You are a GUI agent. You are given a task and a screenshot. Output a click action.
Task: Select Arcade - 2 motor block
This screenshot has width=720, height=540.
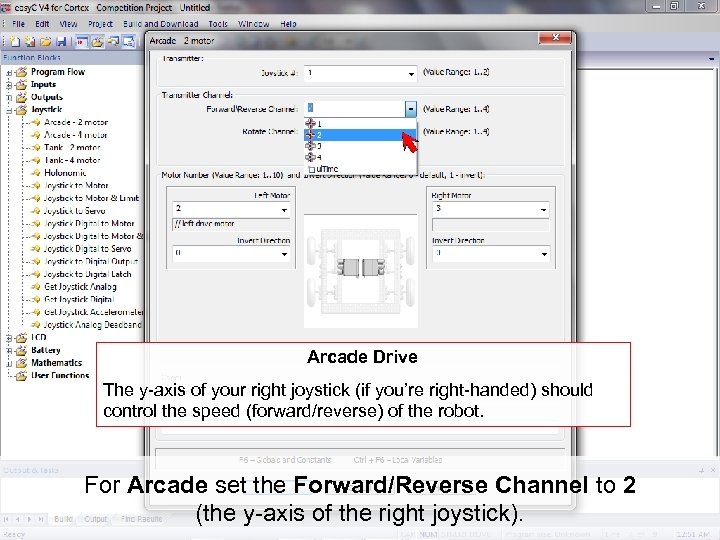point(76,123)
